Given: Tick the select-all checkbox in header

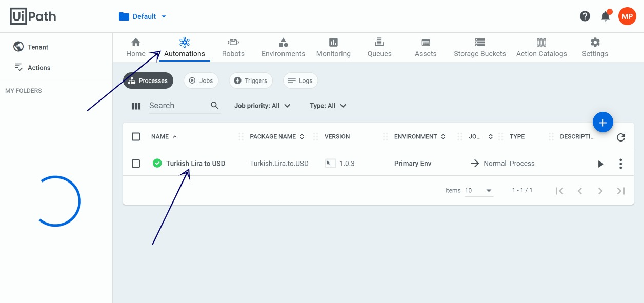Looking at the screenshot, I should tap(136, 136).
